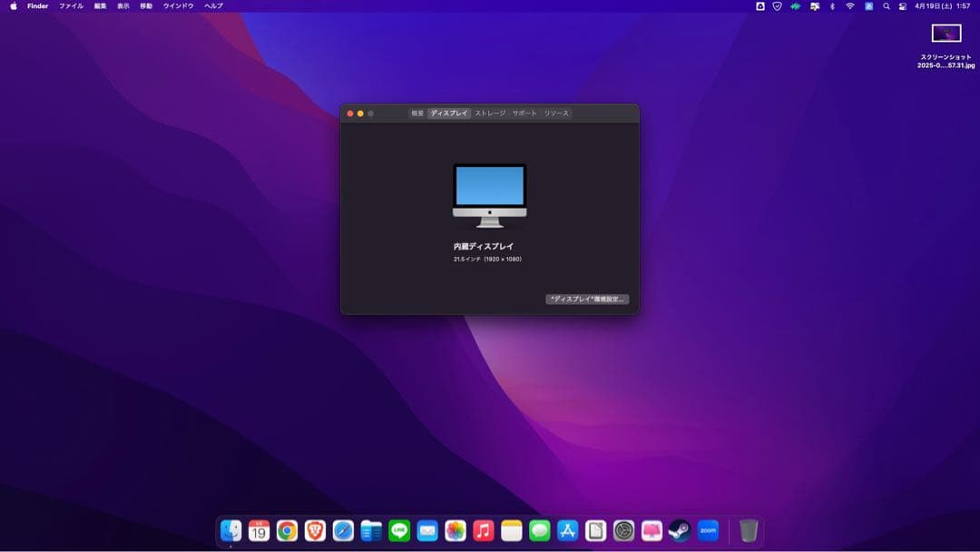Start the LINE messaging app

tap(399, 529)
